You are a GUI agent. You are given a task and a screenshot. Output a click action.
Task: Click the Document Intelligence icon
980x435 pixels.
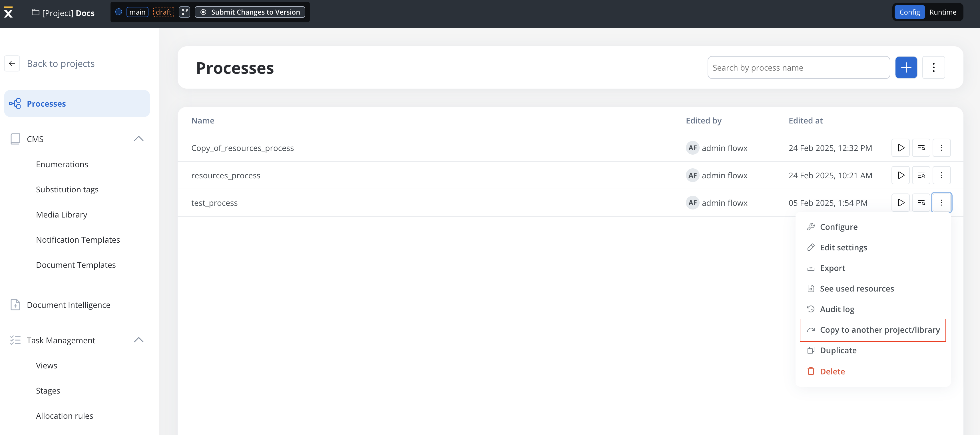click(15, 305)
